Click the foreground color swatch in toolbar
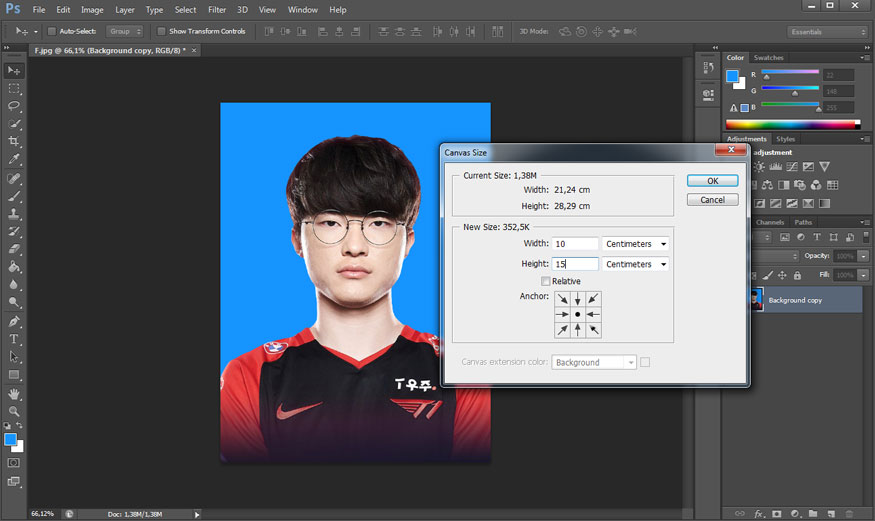The width and height of the screenshot is (875, 521). pyautogui.click(x=10, y=440)
